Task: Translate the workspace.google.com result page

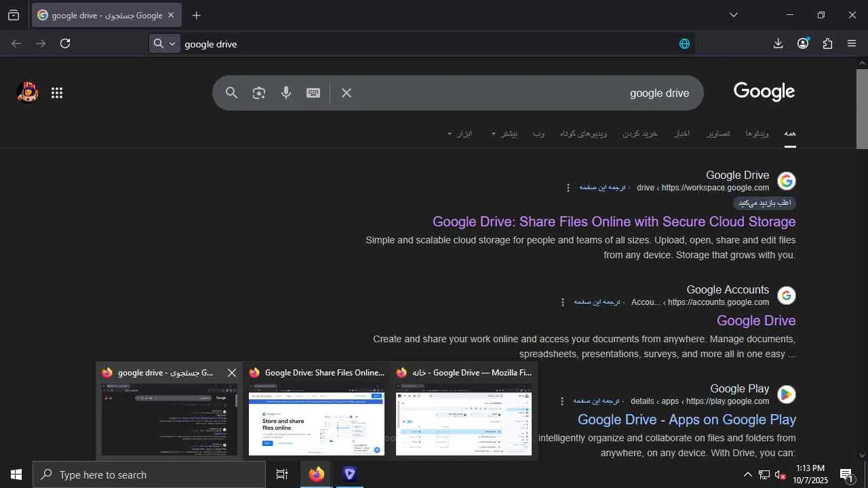Action: pyautogui.click(x=602, y=188)
